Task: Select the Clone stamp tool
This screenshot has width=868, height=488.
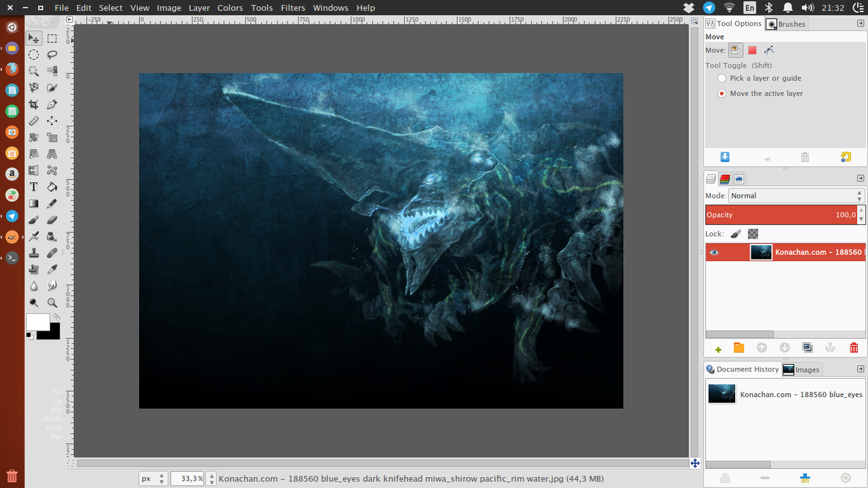Action: [x=33, y=253]
